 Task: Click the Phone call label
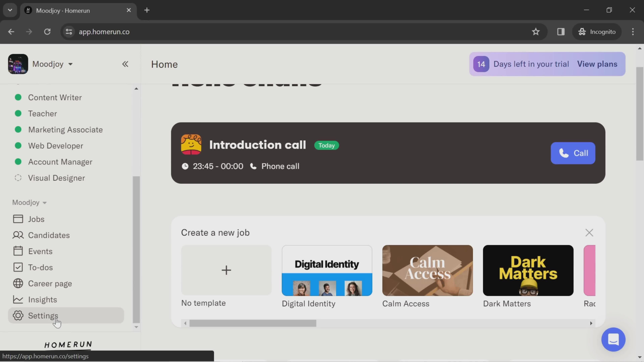[280, 166]
